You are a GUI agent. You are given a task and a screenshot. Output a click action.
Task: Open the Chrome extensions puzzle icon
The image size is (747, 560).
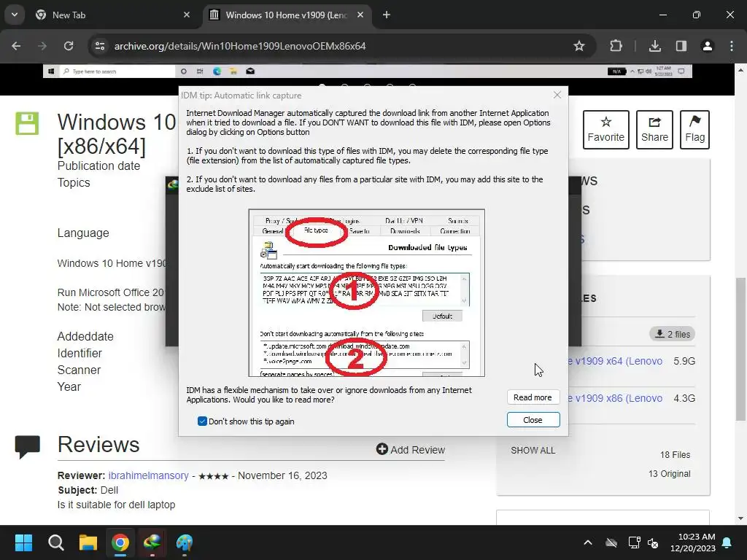[616, 46]
